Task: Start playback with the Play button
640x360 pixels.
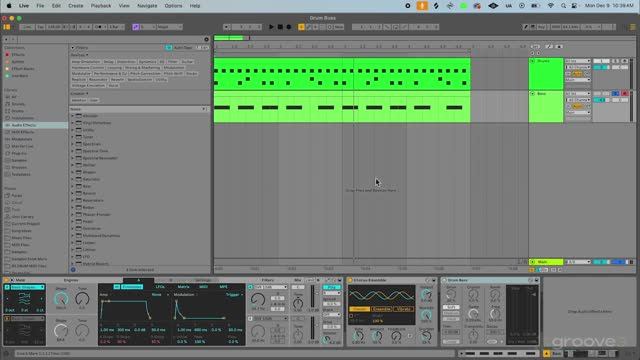Action: click(x=271, y=27)
